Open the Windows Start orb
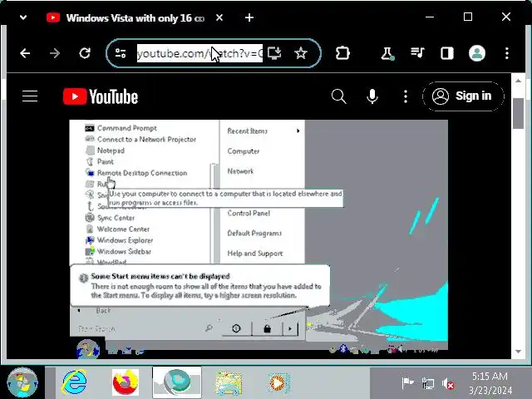Image resolution: width=532 pixels, height=399 pixels. 22,382
